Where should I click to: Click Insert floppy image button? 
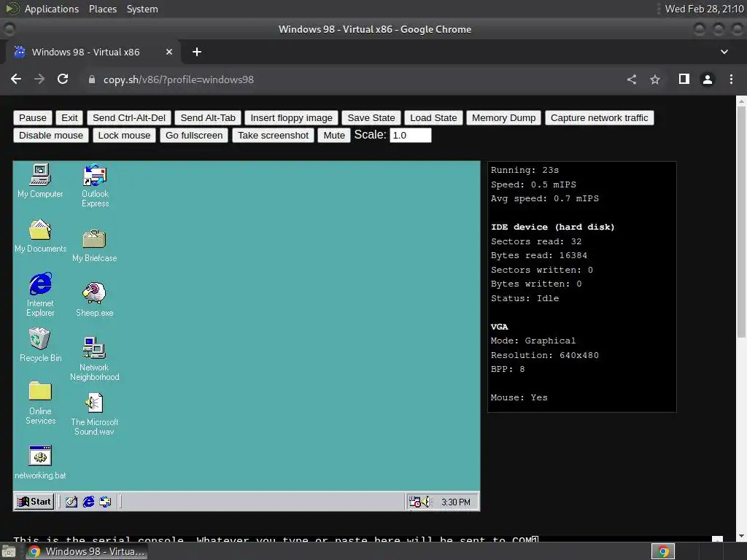(292, 117)
